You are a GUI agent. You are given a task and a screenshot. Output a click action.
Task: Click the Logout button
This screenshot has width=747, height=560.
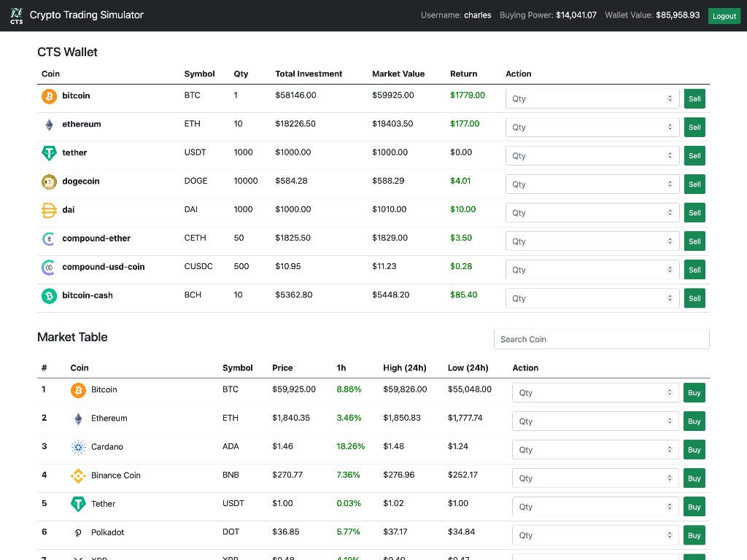[724, 15]
